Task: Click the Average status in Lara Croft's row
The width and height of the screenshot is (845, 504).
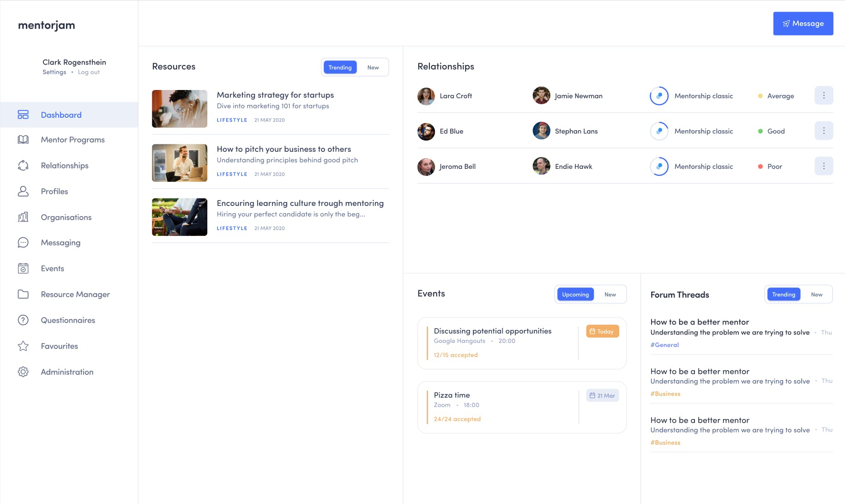Action: 776,96
